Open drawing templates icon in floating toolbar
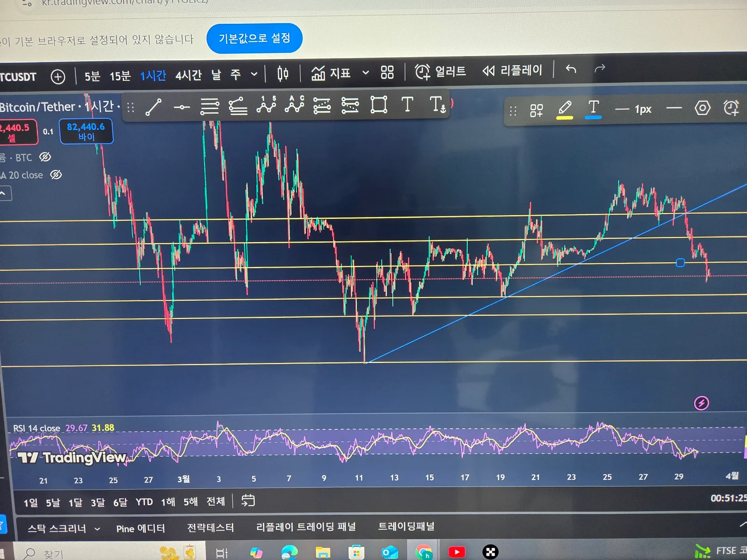 coord(536,110)
